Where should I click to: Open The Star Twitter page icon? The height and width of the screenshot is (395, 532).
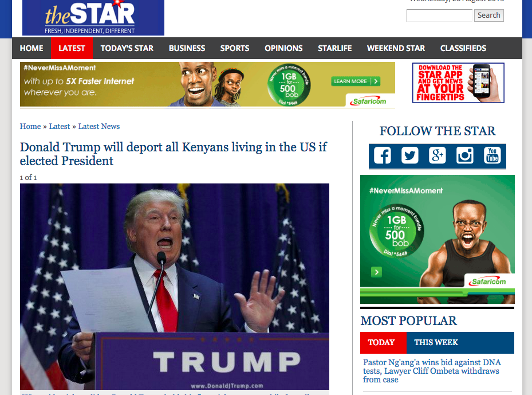[x=410, y=155]
